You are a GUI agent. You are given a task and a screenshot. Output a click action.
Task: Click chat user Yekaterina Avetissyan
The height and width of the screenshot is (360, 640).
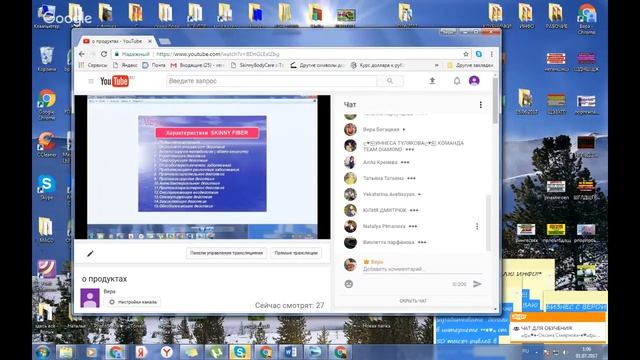pos(389,194)
